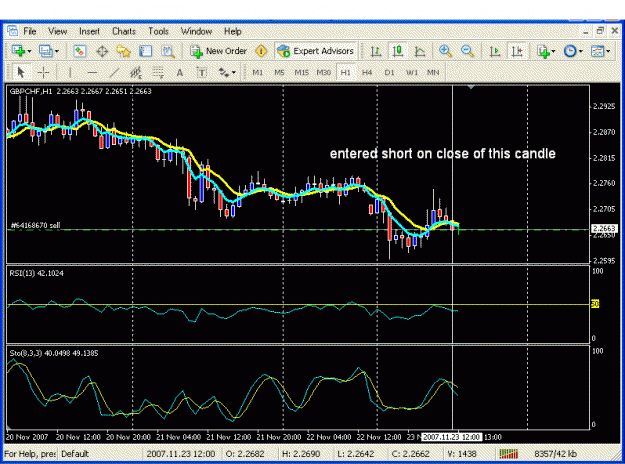
Task: Open the Tools menu
Action: point(158,31)
